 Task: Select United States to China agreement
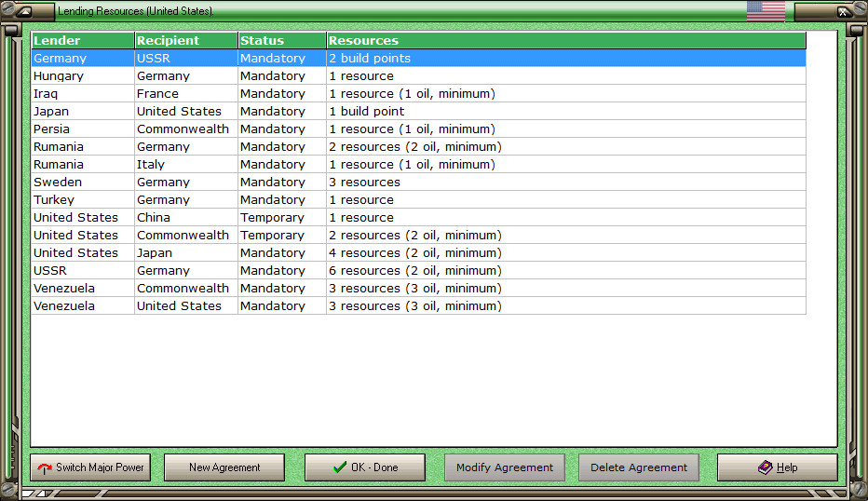[418, 218]
